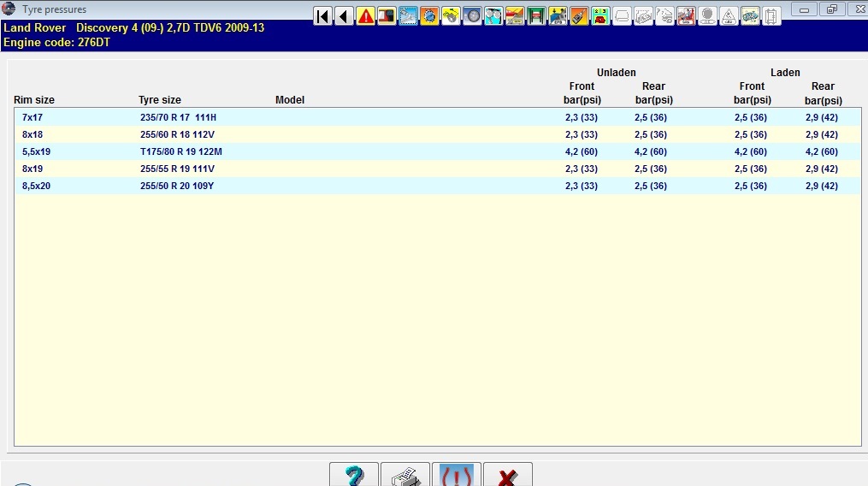Open the green car lift icon

click(x=536, y=15)
